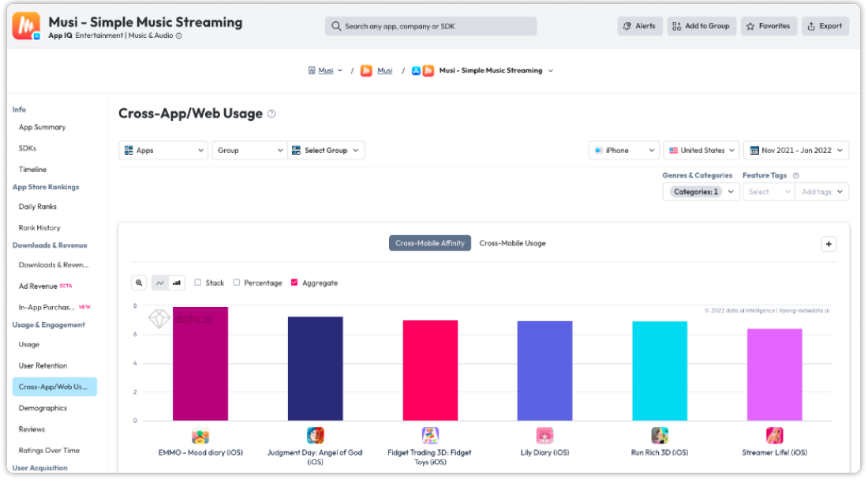Click the search magnifier icon
868x483 pixels.
click(336, 26)
